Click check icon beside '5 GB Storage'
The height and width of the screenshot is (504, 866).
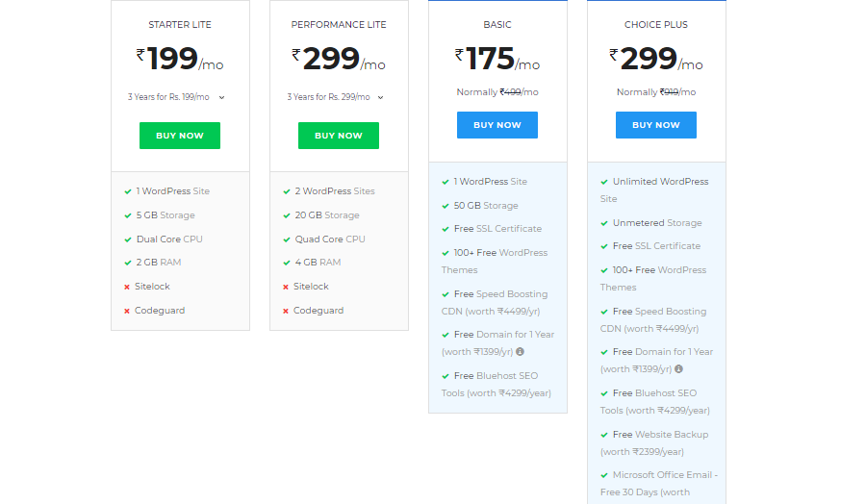pyautogui.click(x=128, y=215)
